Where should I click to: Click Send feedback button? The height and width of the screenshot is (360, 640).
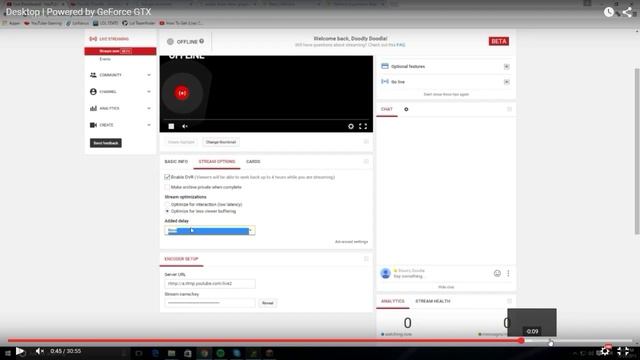[106, 143]
